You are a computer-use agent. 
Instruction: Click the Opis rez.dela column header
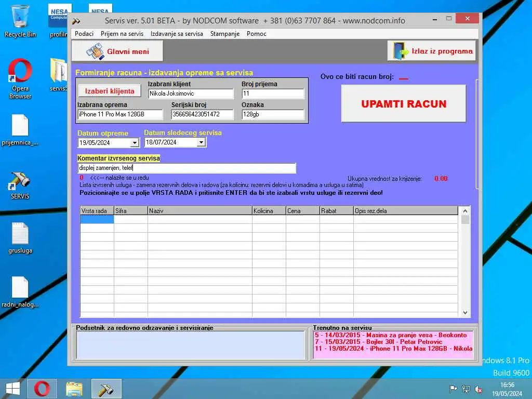tap(406, 211)
